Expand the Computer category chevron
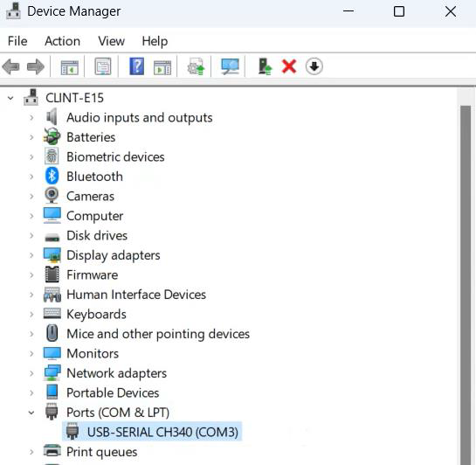 coord(31,216)
